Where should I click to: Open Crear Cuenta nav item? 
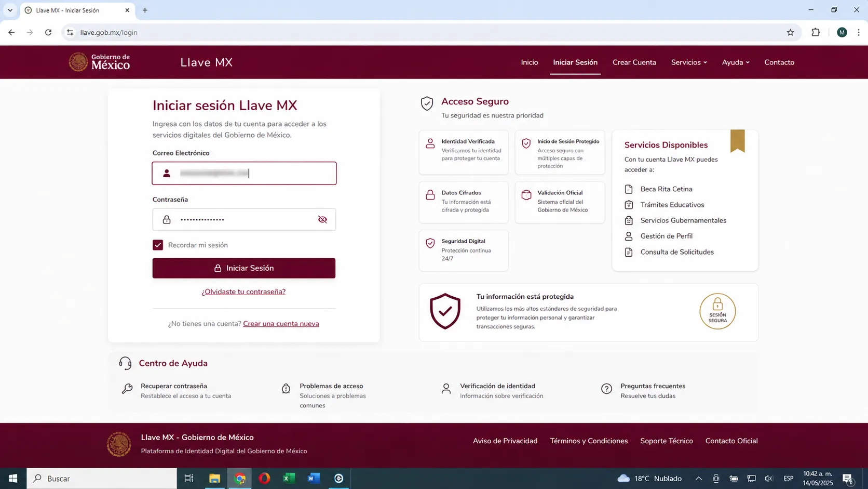(634, 62)
